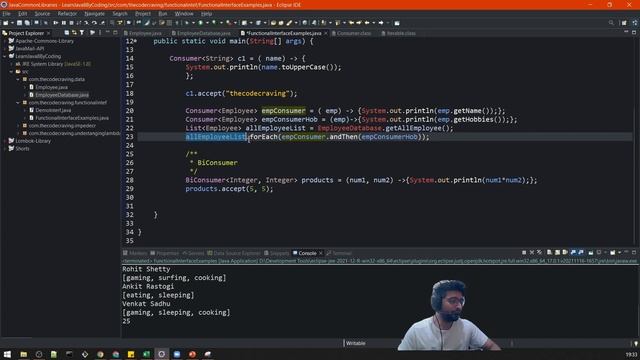The height and width of the screenshot is (360, 640).
Task: Open the Run button dropdown arrow
Action: tap(207, 23)
